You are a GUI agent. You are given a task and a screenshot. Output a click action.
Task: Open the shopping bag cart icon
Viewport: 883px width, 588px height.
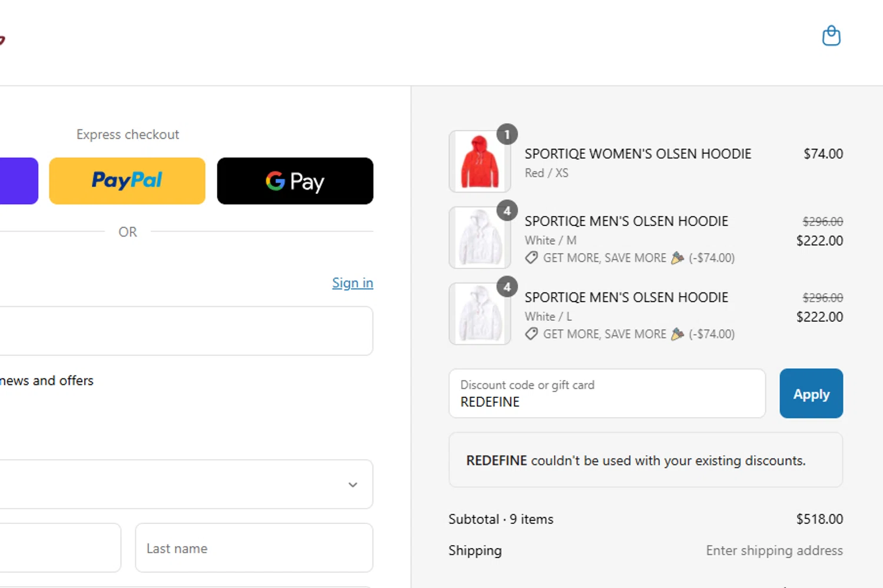pyautogui.click(x=831, y=36)
